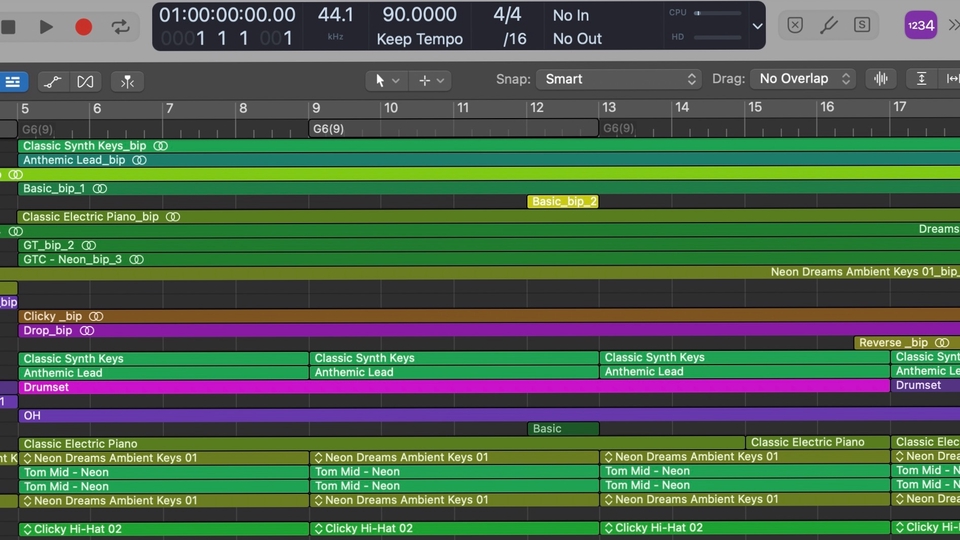Click the /16 division value
This screenshot has width=960, height=540.
click(x=514, y=39)
